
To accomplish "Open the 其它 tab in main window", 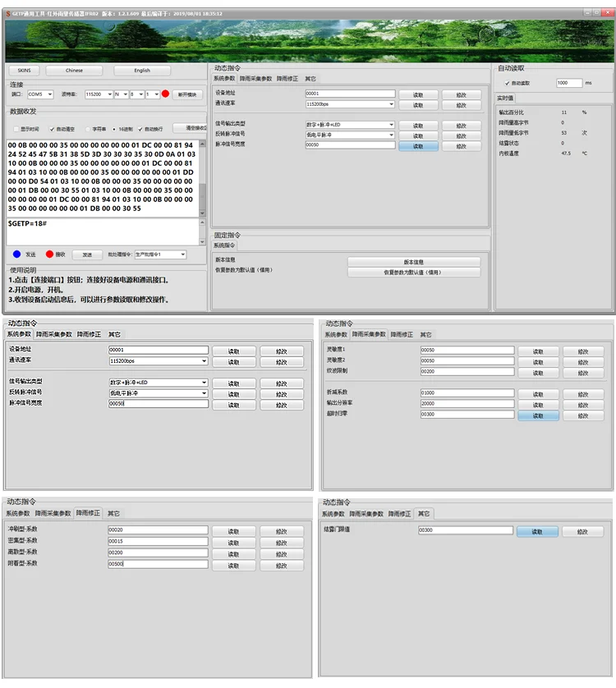I will [x=310, y=79].
